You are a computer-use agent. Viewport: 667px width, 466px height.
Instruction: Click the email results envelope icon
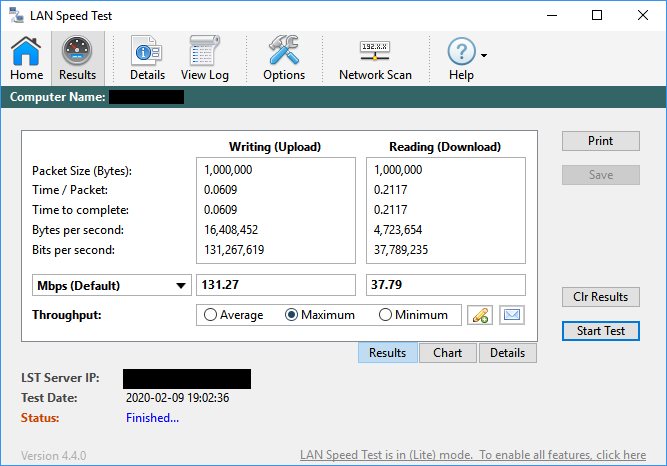(512, 315)
